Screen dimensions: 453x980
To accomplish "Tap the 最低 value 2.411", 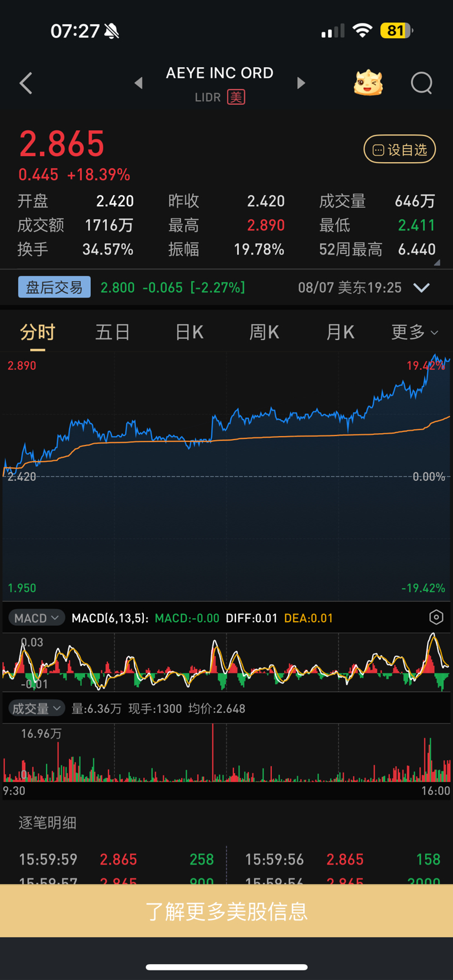I will coord(416,225).
